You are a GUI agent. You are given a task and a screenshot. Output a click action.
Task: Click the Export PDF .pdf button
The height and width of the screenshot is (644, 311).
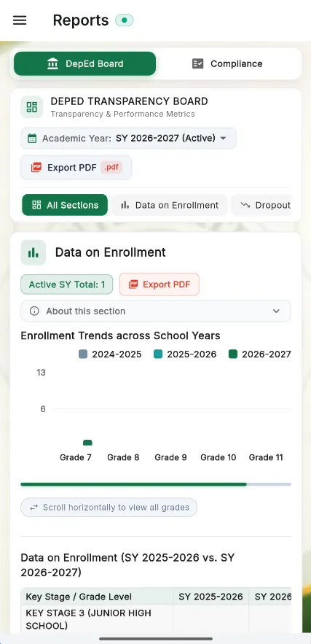(76, 167)
